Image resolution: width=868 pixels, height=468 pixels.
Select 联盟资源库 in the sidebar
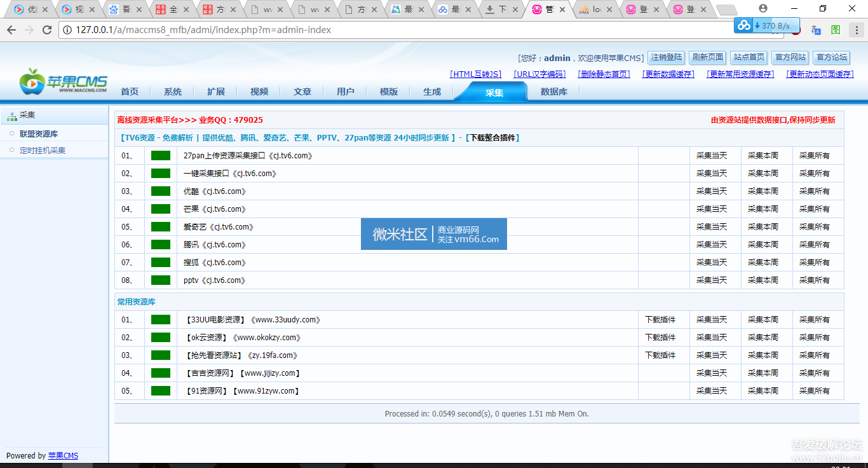click(39, 134)
